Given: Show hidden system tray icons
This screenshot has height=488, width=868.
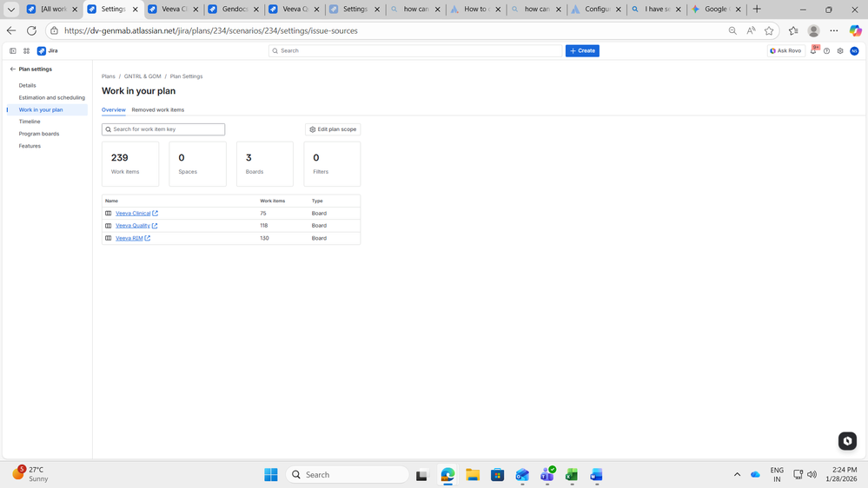Looking at the screenshot, I should point(737,475).
